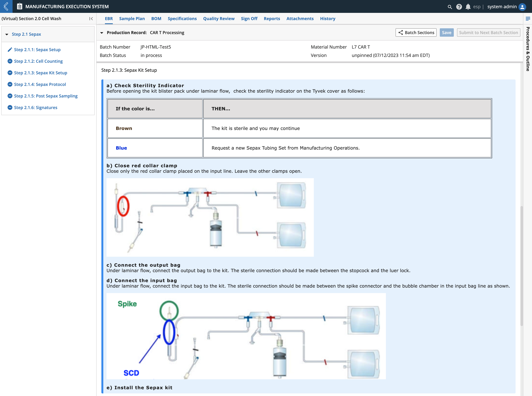Open the Sign Off tab

[249, 18]
